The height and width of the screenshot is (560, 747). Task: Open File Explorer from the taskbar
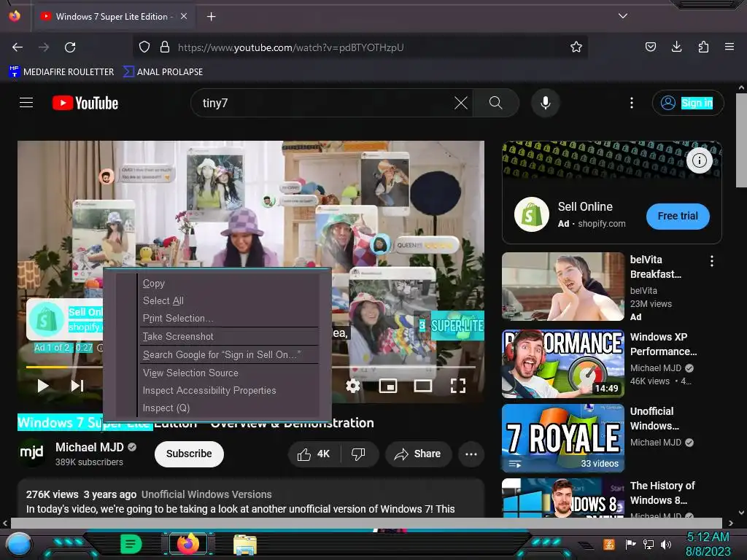(245, 545)
